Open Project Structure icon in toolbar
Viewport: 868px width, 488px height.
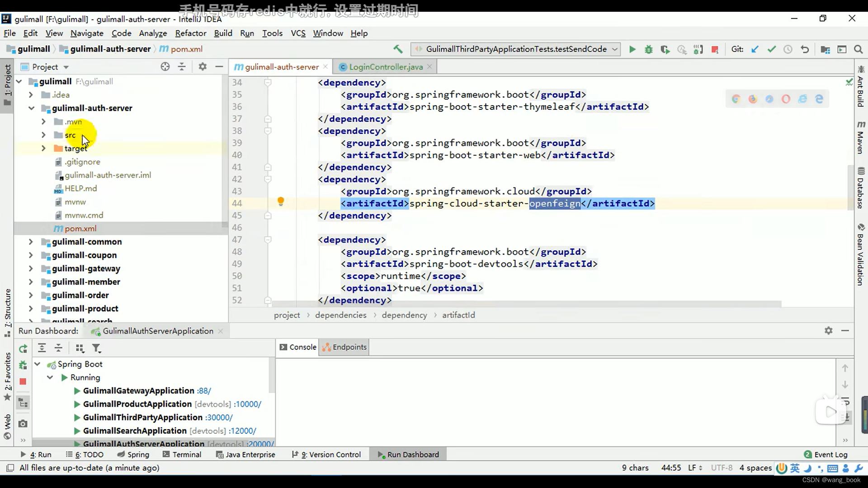pyautogui.click(x=825, y=49)
